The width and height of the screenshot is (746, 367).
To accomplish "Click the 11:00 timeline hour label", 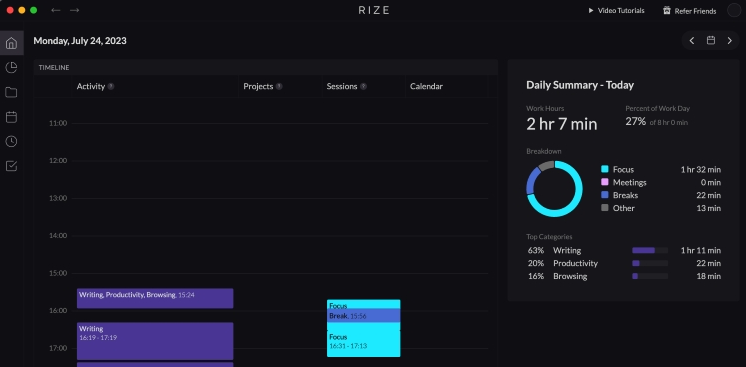I will 58,123.
